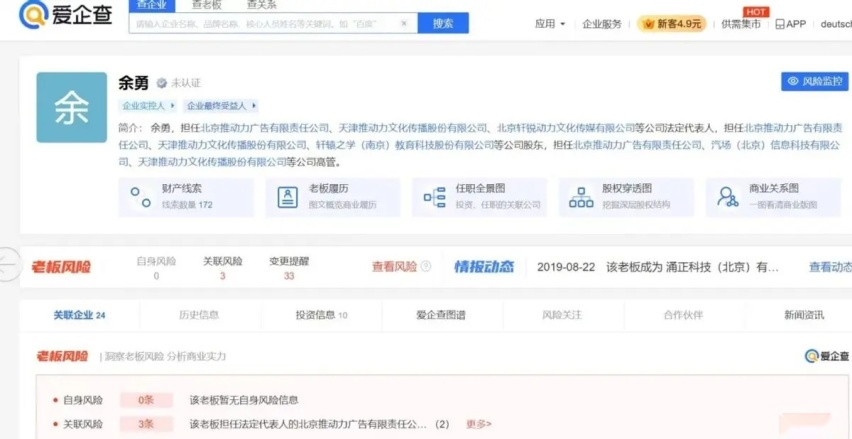Select the 投资信息 10 tab
This screenshot has height=439, width=852.
tap(322, 315)
